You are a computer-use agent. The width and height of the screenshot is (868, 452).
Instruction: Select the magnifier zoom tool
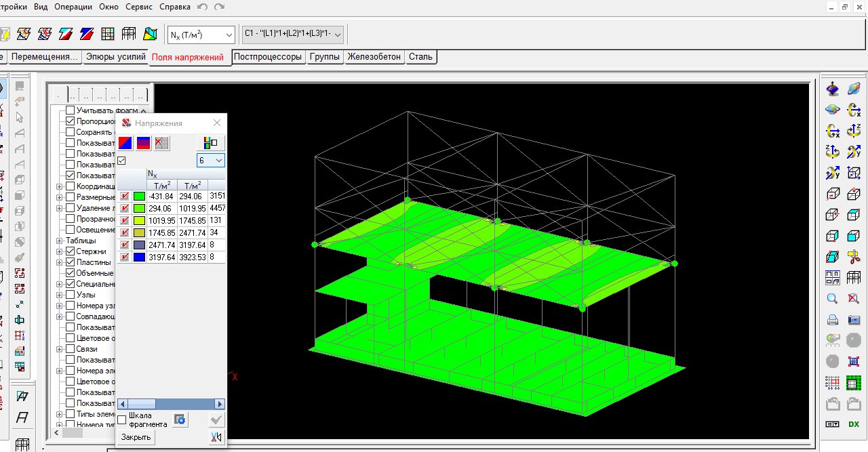tap(833, 299)
